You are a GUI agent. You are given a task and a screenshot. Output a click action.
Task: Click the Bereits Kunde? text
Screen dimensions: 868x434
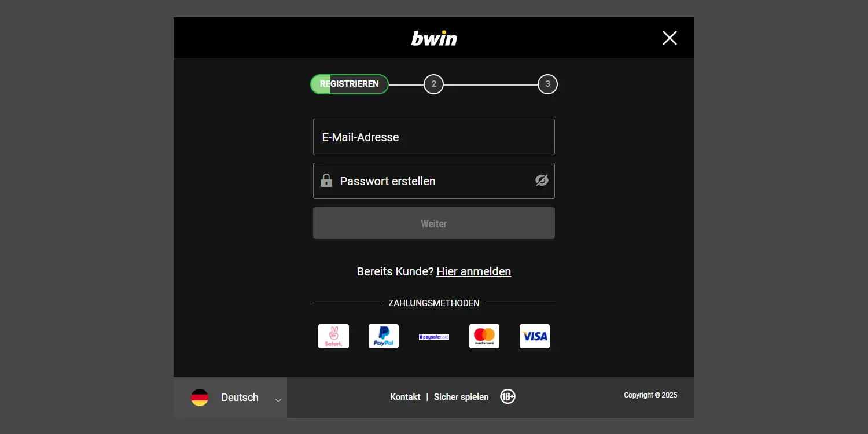click(395, 271)
